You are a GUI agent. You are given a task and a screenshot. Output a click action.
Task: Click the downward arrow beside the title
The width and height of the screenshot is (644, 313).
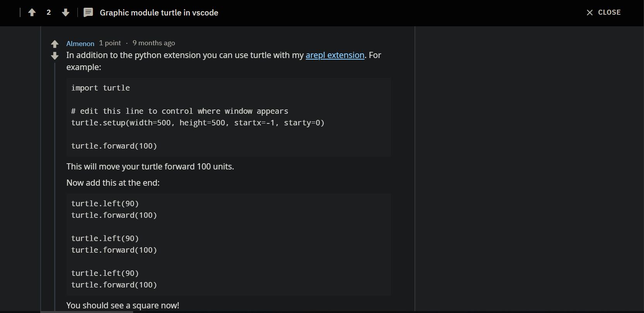pos(66,13)
